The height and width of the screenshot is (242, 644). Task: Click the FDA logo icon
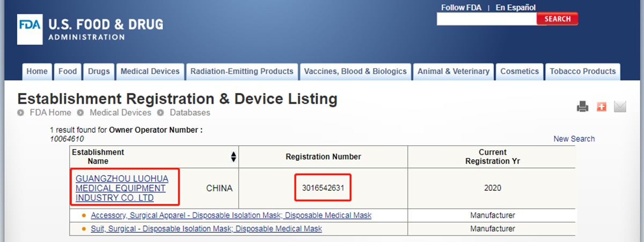pos(30,29)
